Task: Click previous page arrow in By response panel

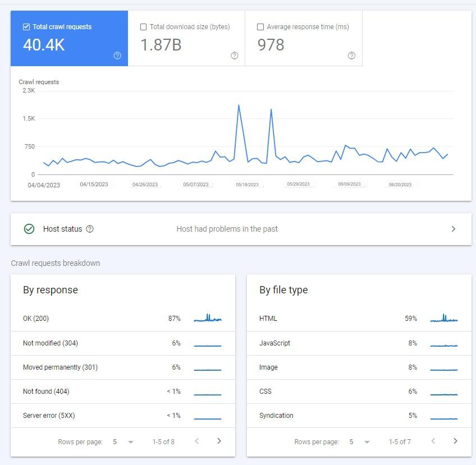Action: (x=196, y=441)
